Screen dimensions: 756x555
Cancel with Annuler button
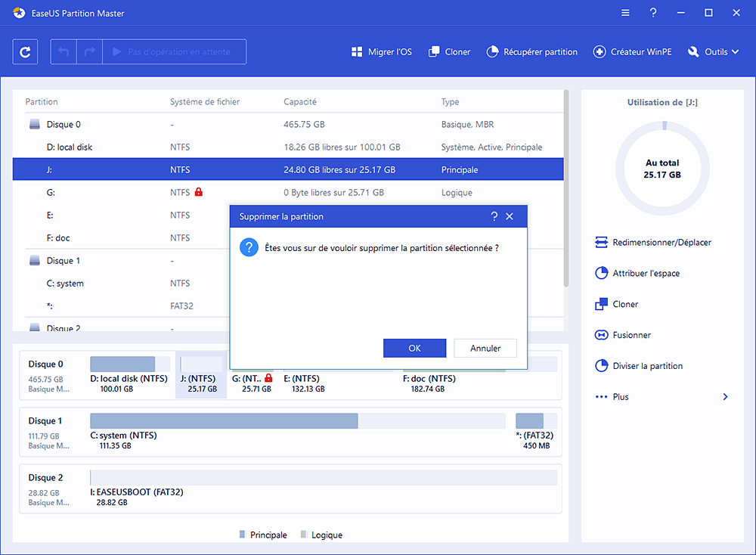485,348
